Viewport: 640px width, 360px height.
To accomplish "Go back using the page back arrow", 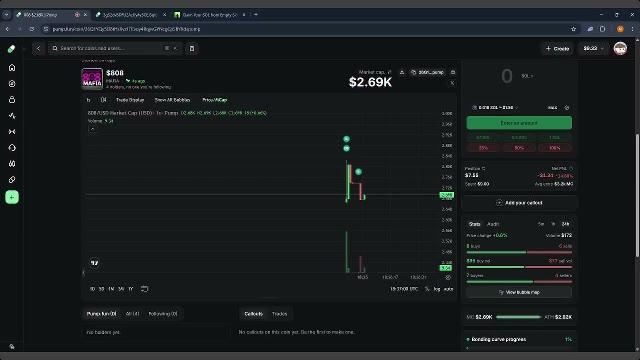I will pyautogui.click(x=38, y=49).
